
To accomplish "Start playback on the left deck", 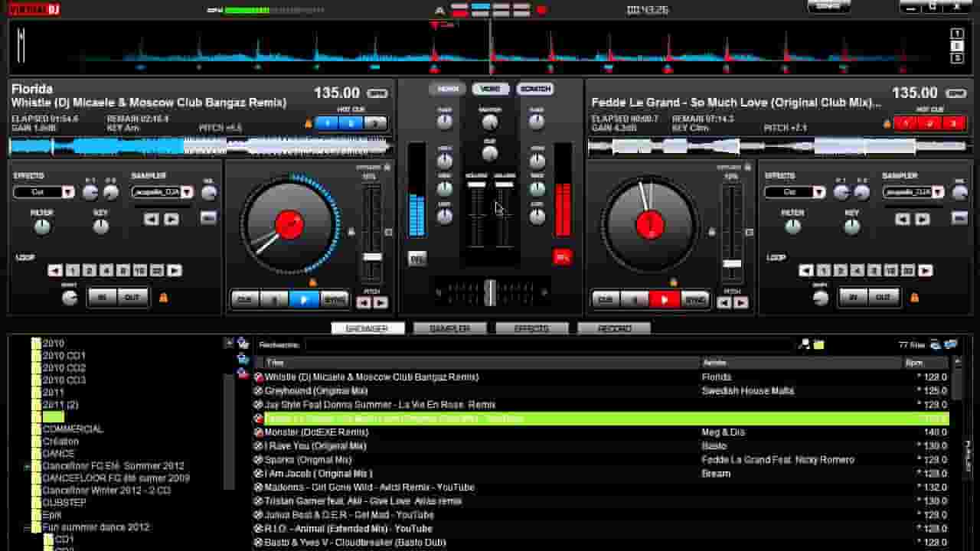I will 304,300.
